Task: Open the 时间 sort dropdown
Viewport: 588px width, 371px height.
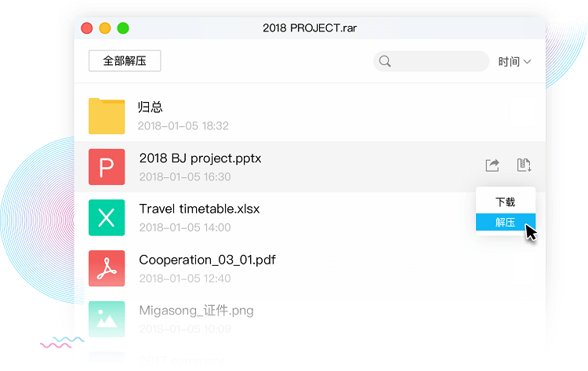Action: click(x=514, y=61)
